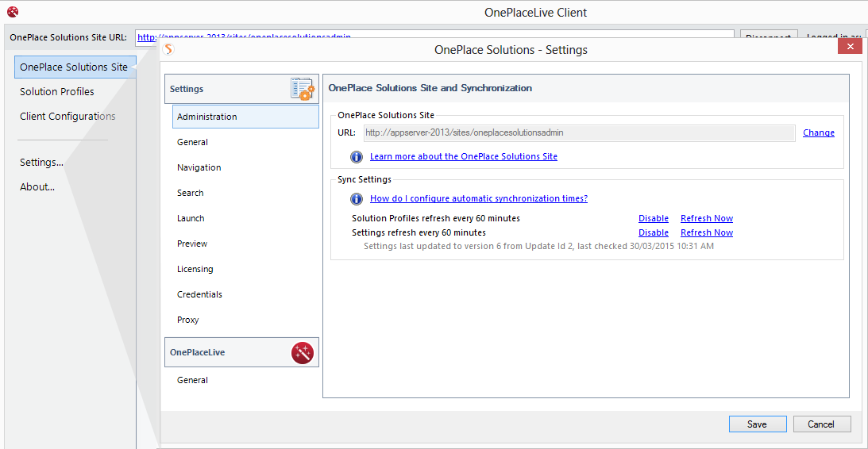Click the OnePlaceLive Client app icon
Viewport: 868px width, 449px height.
coord(12,12)
